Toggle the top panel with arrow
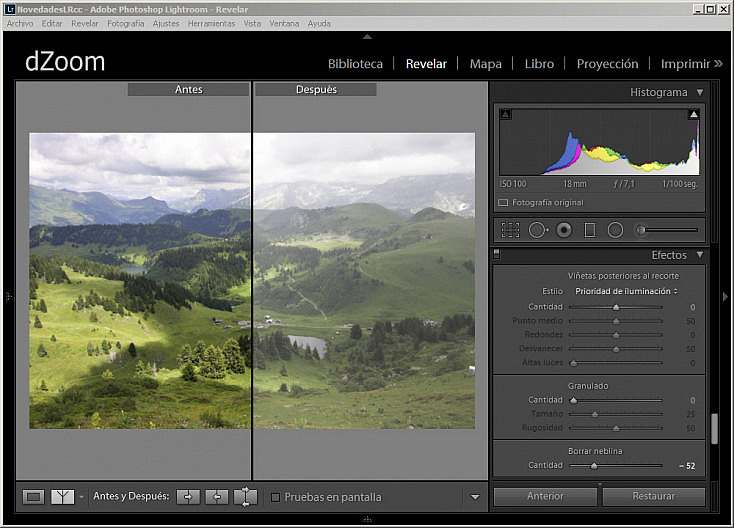 coord(367,37)
